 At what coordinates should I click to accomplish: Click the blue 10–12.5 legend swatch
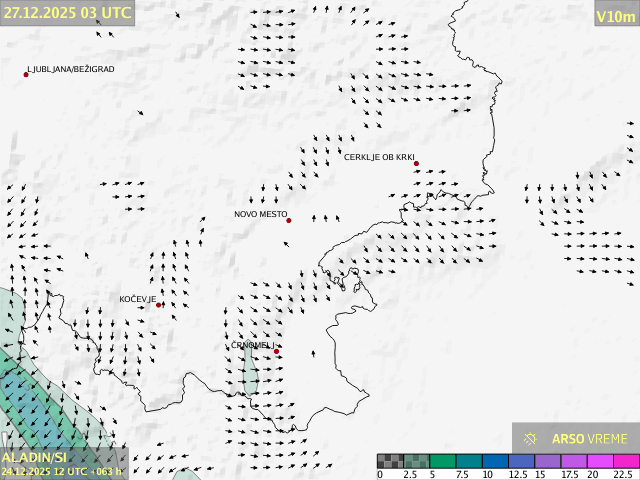494,461
